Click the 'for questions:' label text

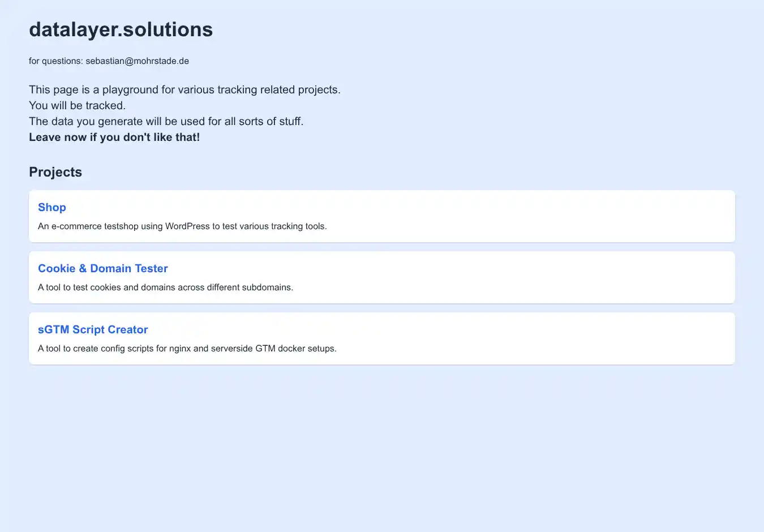(56, 61)
